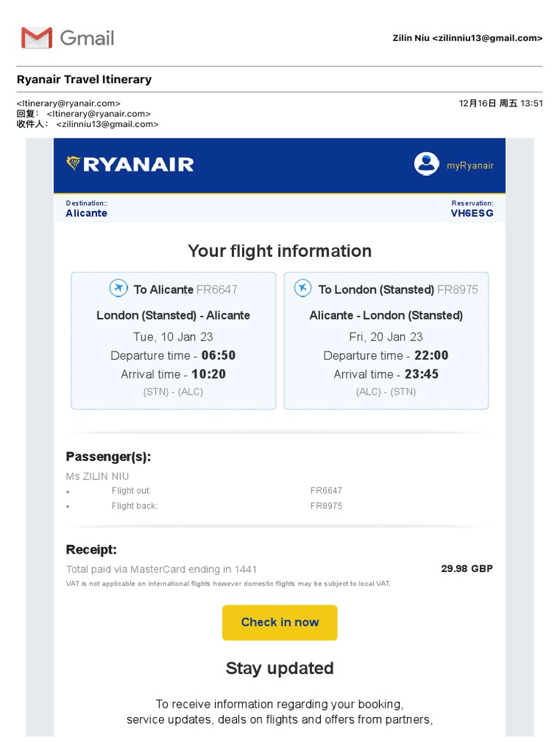
Task: Click the reservation code VH6ESG
Action: pyautogui.click(x=472, y=213)
